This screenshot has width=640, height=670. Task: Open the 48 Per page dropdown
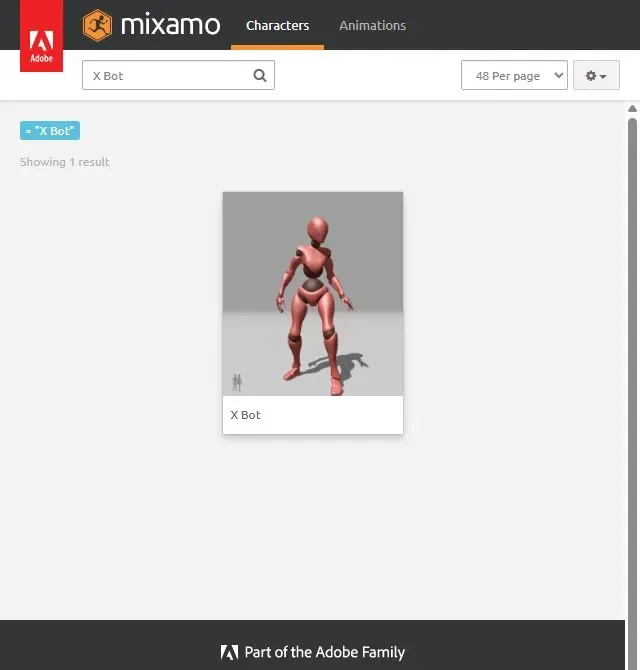[514, 75]
